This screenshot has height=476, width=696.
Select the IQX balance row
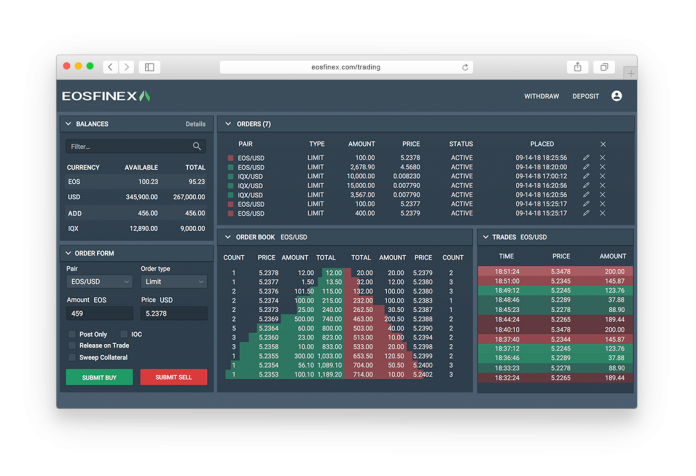click(x=136, y=229)
